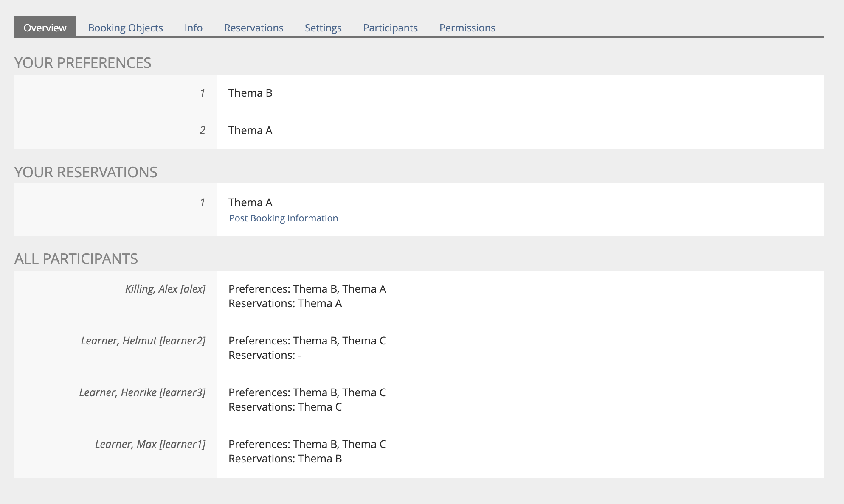Click the All Participants heading
The width and height of the screenshot is (844, 504).
(76, 259)
